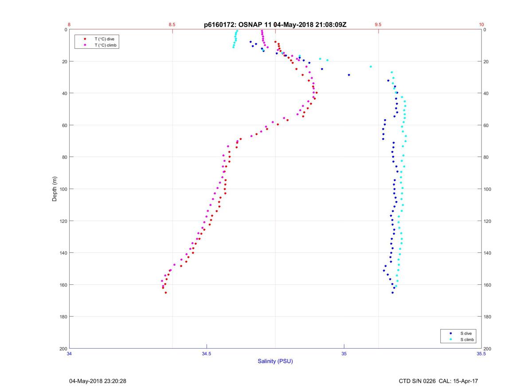Select the 'S dive' legend entry
The height and width of the screenshot is (392, 532).
pyautogui.click(x=466, y=333)
